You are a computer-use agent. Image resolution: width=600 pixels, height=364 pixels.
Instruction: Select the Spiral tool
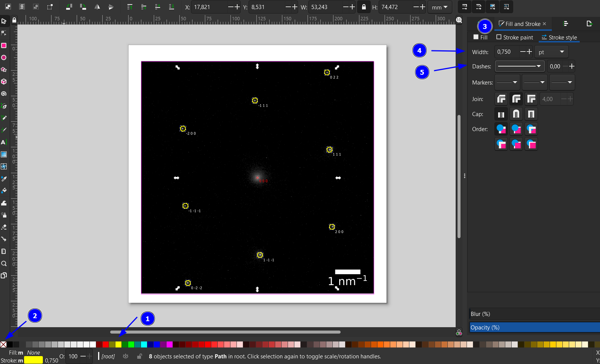(x=4, y=94)
